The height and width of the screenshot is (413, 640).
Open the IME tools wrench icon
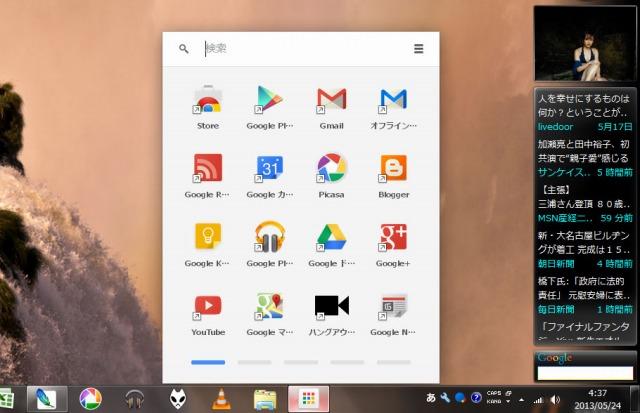pyautogui.click(x=445, y=397)
